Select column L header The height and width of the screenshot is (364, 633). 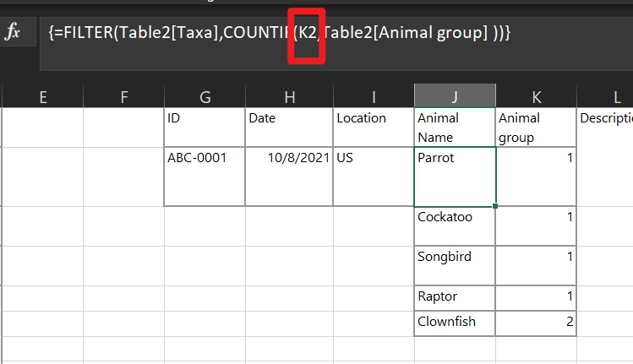[605, 96]
